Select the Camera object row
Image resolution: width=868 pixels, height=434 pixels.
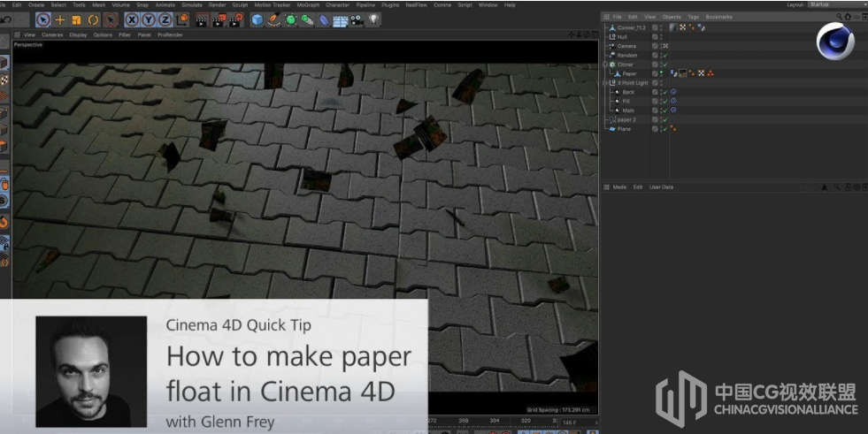pyautogui.click(x=626, y=47)
